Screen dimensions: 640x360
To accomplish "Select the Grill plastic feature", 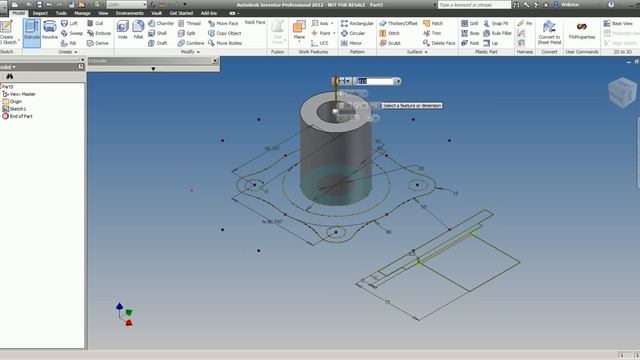I will 469,23.
